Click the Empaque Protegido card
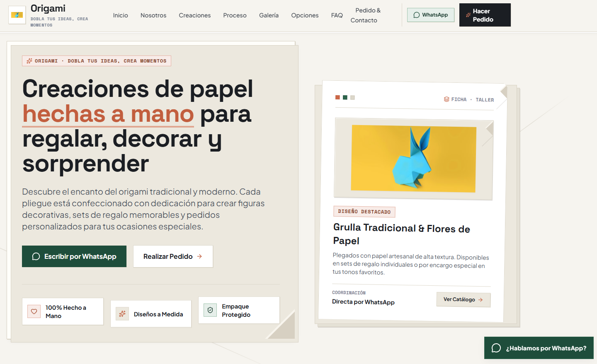 click(239, 310)
